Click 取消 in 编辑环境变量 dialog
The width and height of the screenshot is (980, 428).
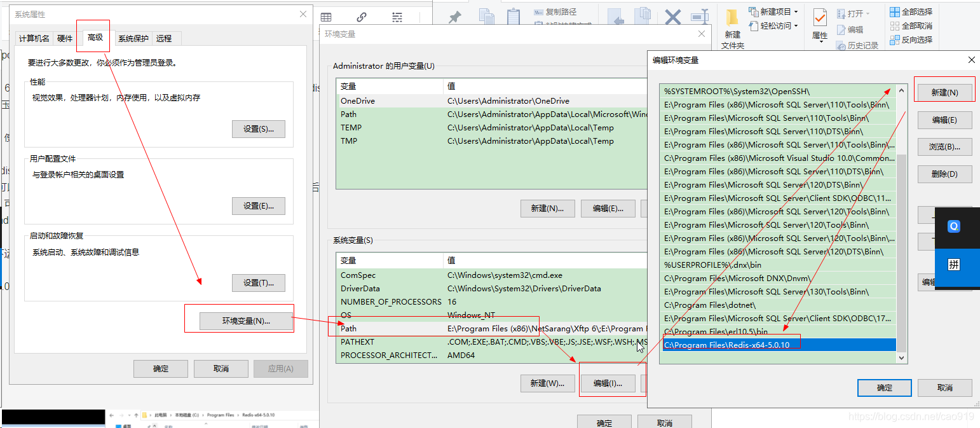[945, 388]
